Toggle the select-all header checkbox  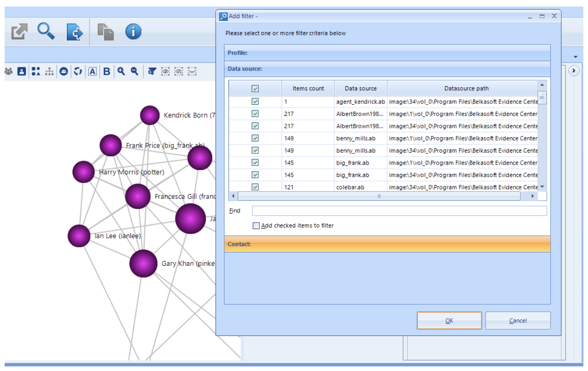point(255,89)
